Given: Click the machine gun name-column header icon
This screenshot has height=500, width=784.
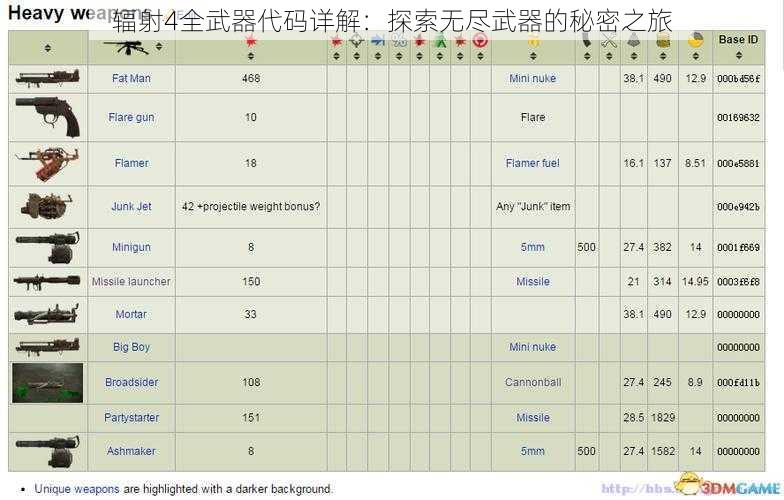Looking at the screenshot, I should [x=126, y=48].
